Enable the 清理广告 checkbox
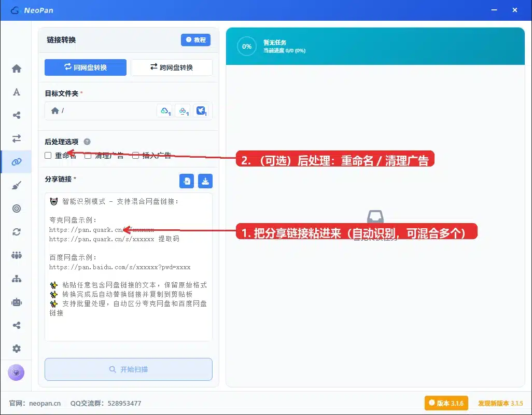The image size is (532, 415). tap(88, 156)
